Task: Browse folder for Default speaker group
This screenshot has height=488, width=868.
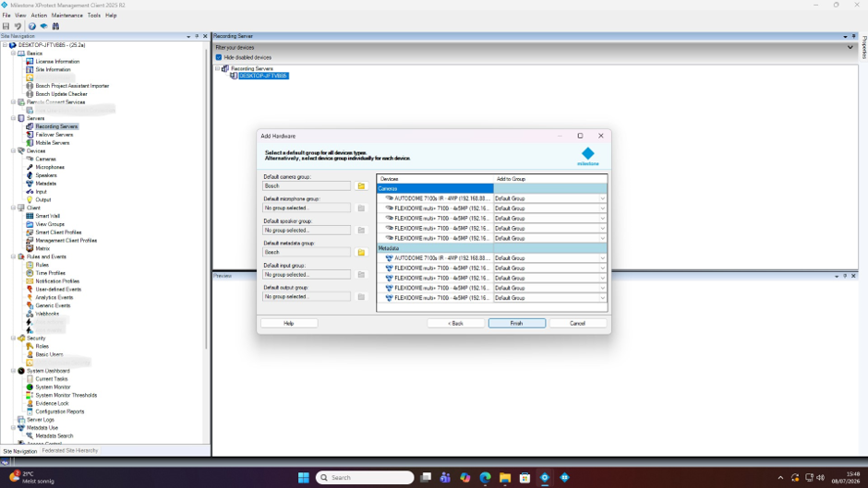Action: pyautogui.click(x=361, y=231)
